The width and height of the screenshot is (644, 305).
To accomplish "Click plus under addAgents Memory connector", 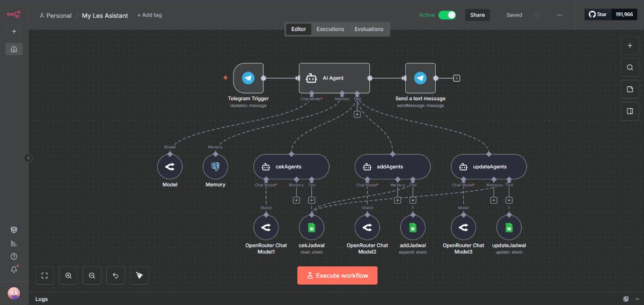I will (x=398, y=200).
